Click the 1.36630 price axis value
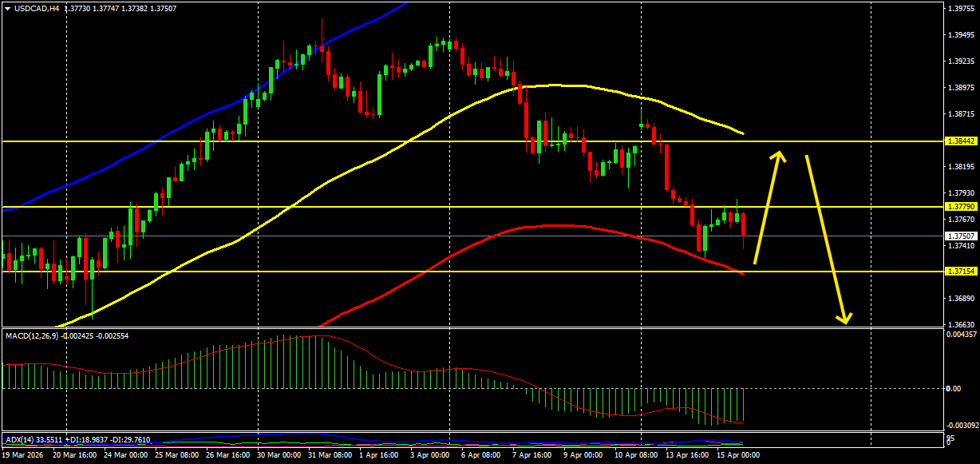The image size is (980, 464). click(x=961, y=325)
